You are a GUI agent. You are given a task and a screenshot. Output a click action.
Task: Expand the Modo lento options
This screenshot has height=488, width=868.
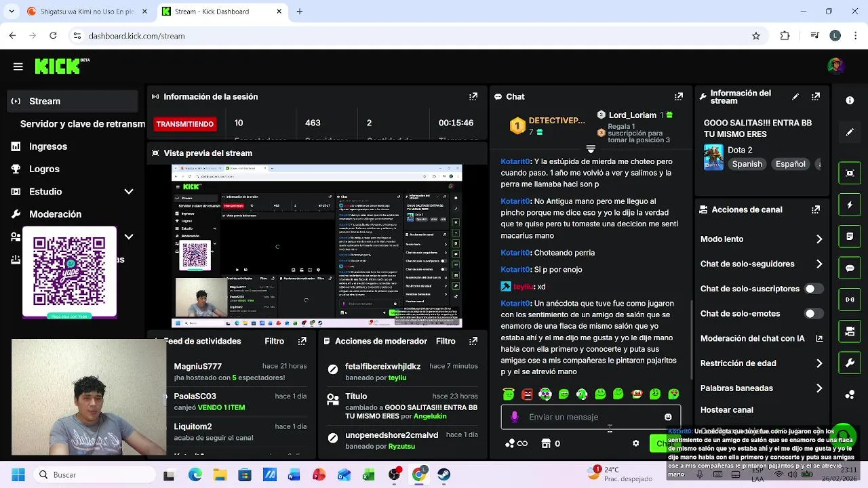pyautogui.click(x=819, y=239)
